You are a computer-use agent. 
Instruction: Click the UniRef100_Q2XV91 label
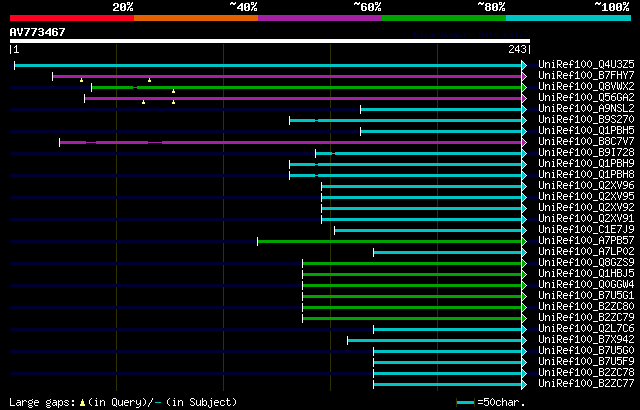pos(586,219)
